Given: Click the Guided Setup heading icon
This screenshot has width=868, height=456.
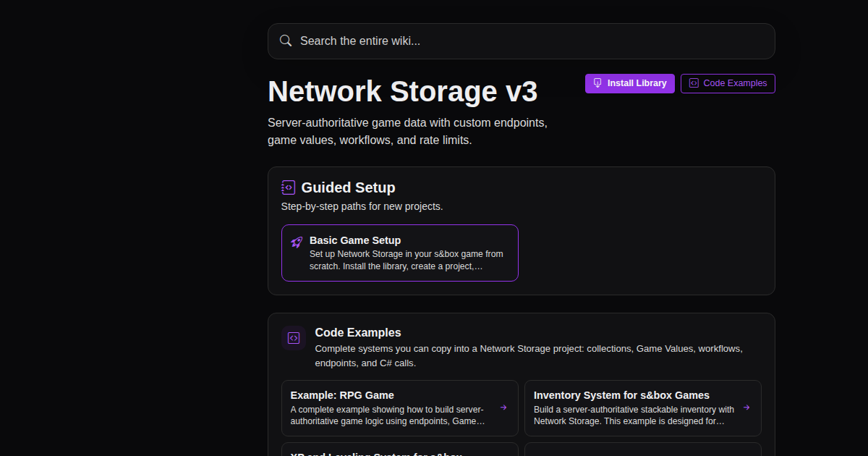Looking at the screenshot, I should 288,187.
